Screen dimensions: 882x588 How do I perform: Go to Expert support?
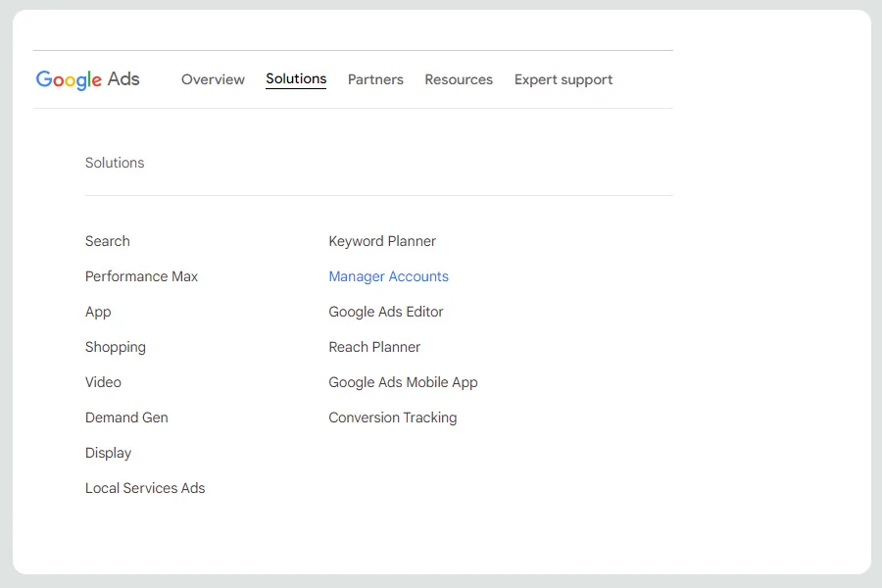coord(563,80)
